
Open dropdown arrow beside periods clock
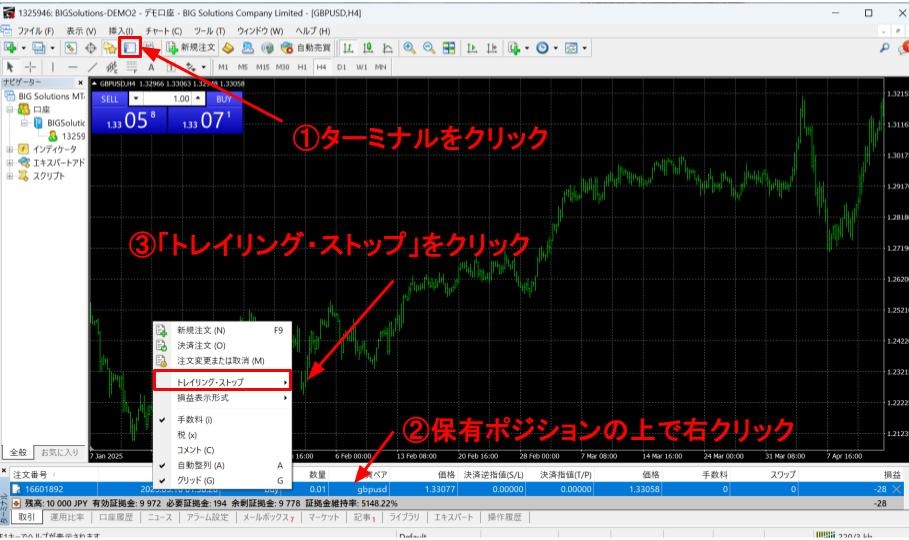coord(555,48)
